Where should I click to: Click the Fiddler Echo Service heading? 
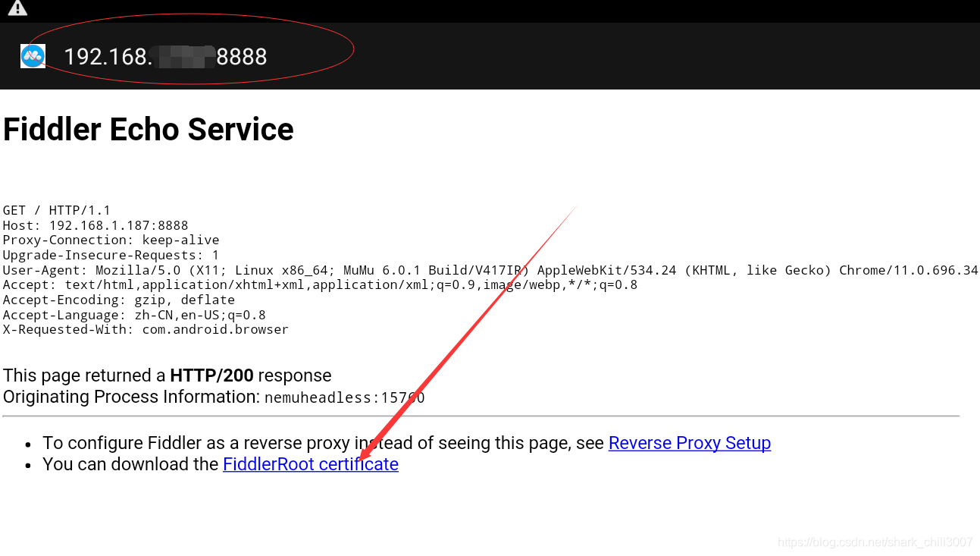pyautogui.click(x=149, y=130)
